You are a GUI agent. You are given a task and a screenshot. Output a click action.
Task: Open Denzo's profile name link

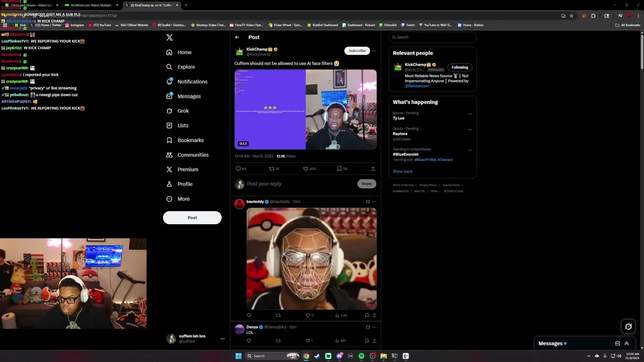(252, 327)
